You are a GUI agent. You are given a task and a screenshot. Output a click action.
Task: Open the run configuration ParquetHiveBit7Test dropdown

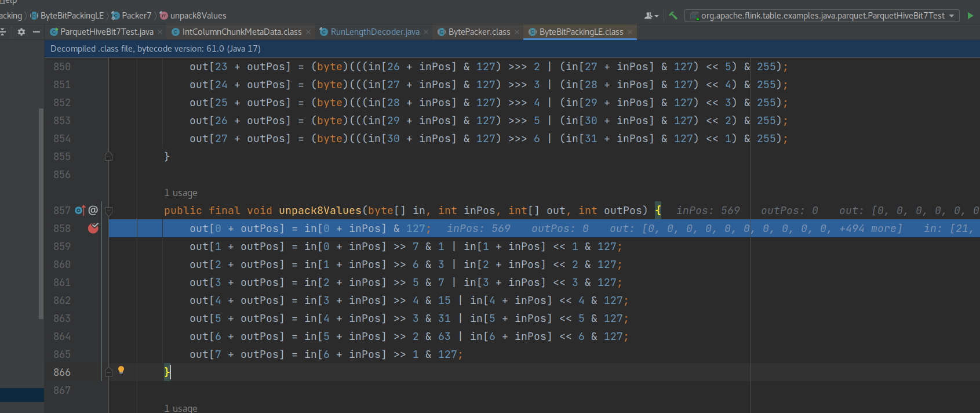pos(822,16)
